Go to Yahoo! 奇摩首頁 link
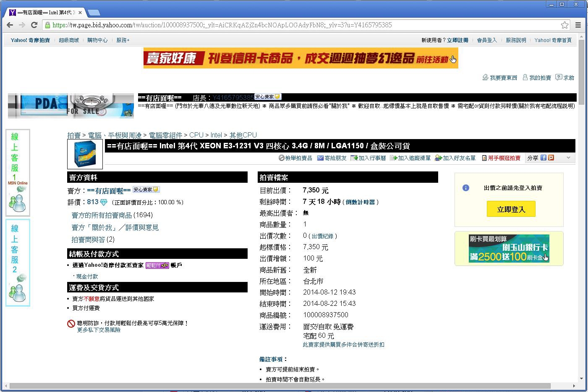This screenshot has width=588, height=392. (x=553, y=40)
